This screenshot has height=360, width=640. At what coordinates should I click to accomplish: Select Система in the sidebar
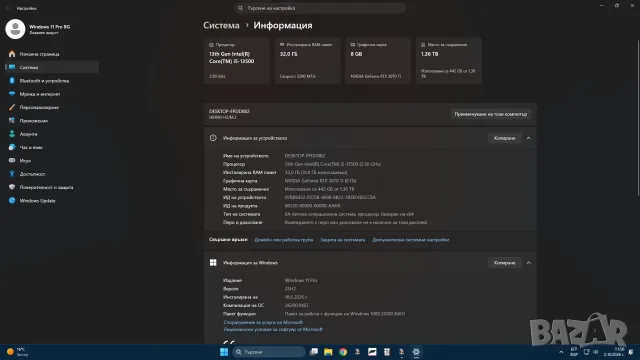coord(52,67)
